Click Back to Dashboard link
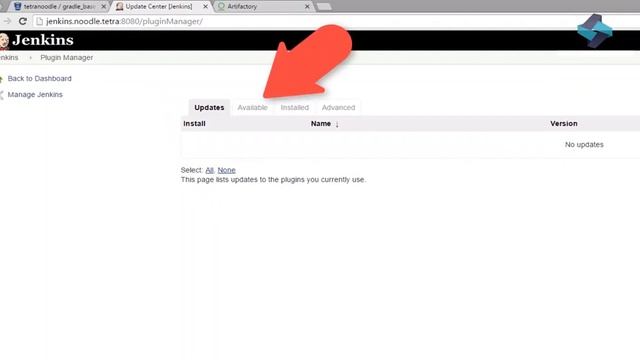The height and width of the screenshot is (360, 640). click(x=39, y=78)
